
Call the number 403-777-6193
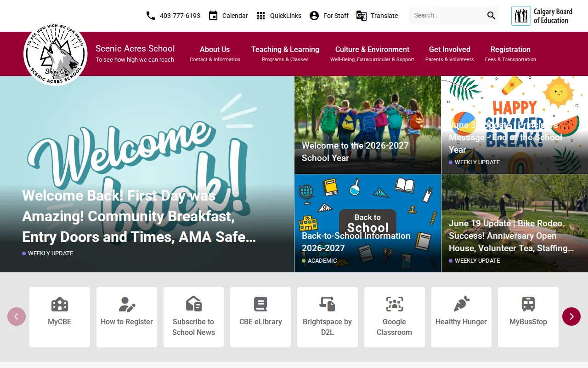180,16
